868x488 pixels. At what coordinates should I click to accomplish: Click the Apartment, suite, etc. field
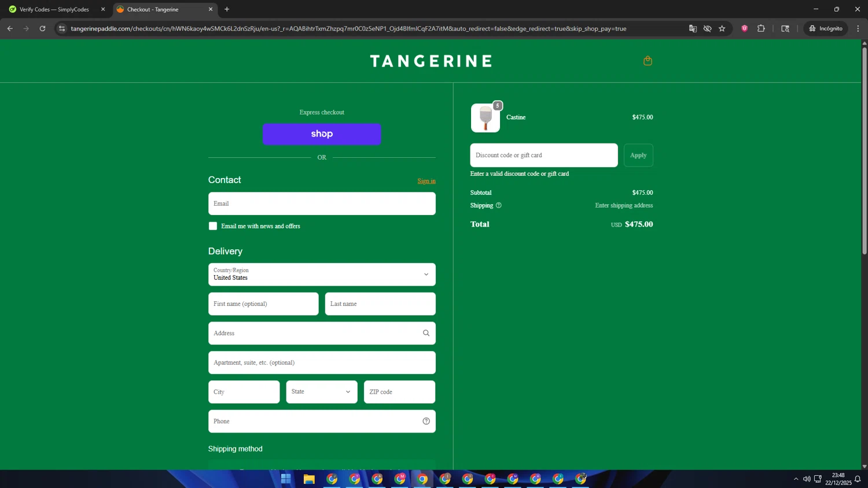click(x=322, y=363)
